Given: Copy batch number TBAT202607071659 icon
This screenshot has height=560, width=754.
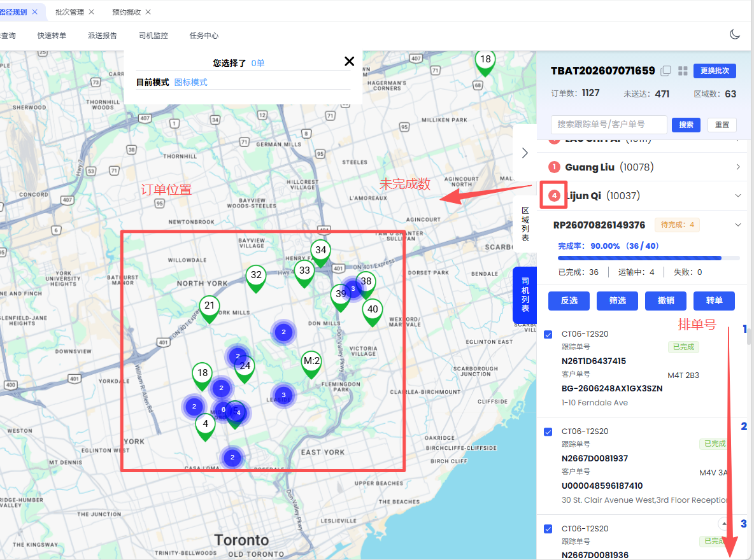Looking at the screenshot, I should [x=666, y=71].
